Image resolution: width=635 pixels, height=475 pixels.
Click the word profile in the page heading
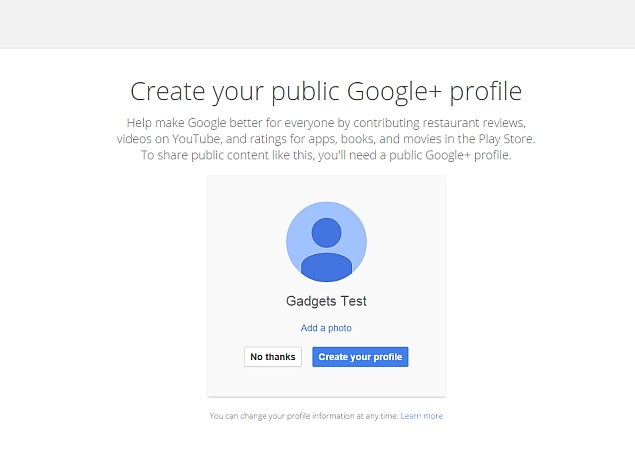point(486,92)
